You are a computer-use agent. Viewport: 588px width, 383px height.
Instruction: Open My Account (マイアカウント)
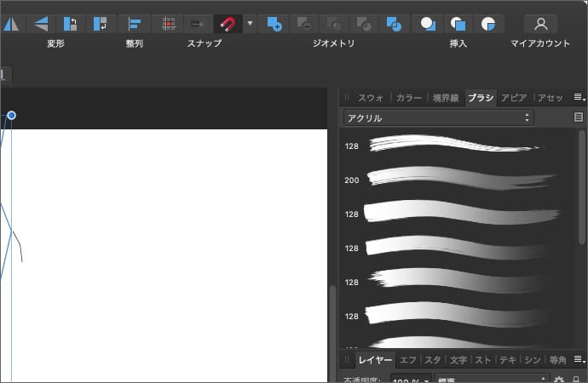[539, 24]
